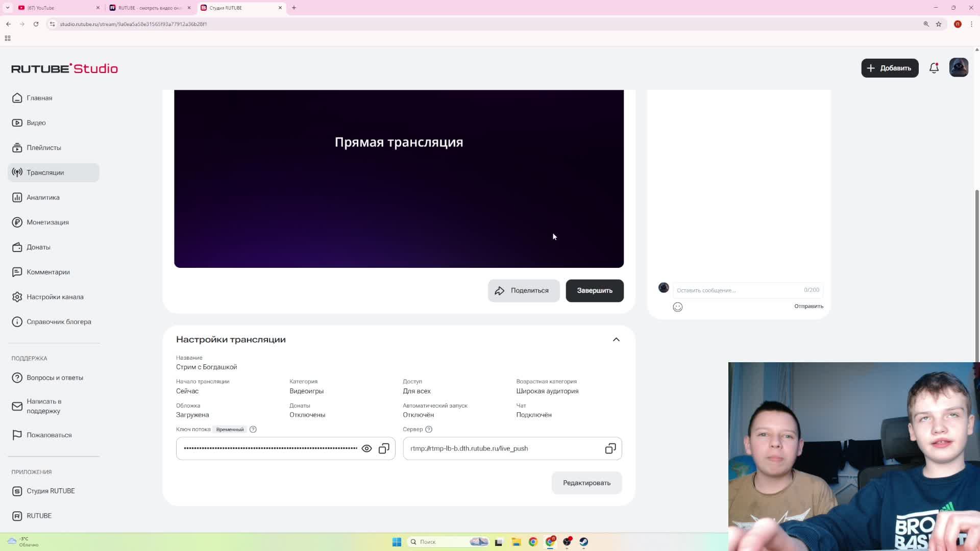Click help icon next to Сервер

coord(429,430)
